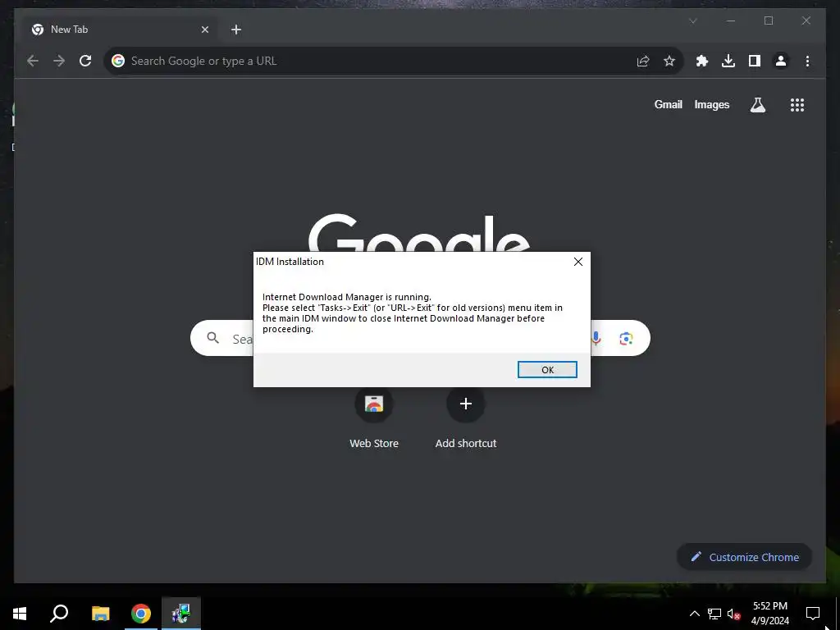Minimize the Chrome window
The height and width of the screenshot is (630, 840).
tap(731, 21)
